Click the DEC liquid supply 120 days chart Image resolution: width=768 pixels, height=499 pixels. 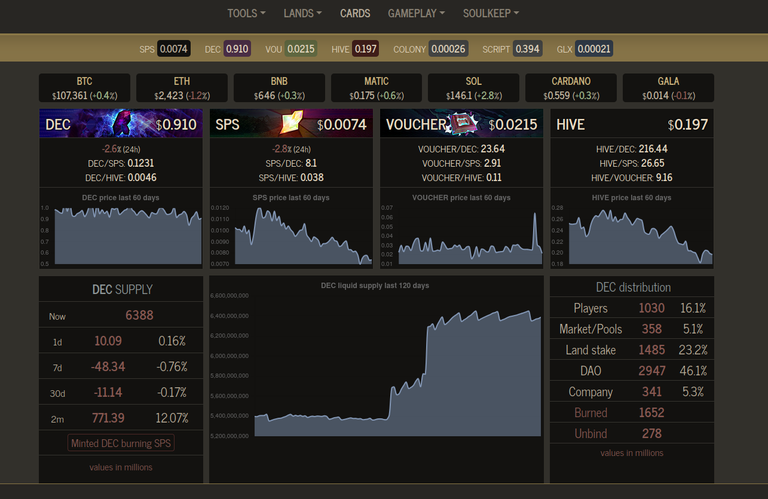point(376,362)
